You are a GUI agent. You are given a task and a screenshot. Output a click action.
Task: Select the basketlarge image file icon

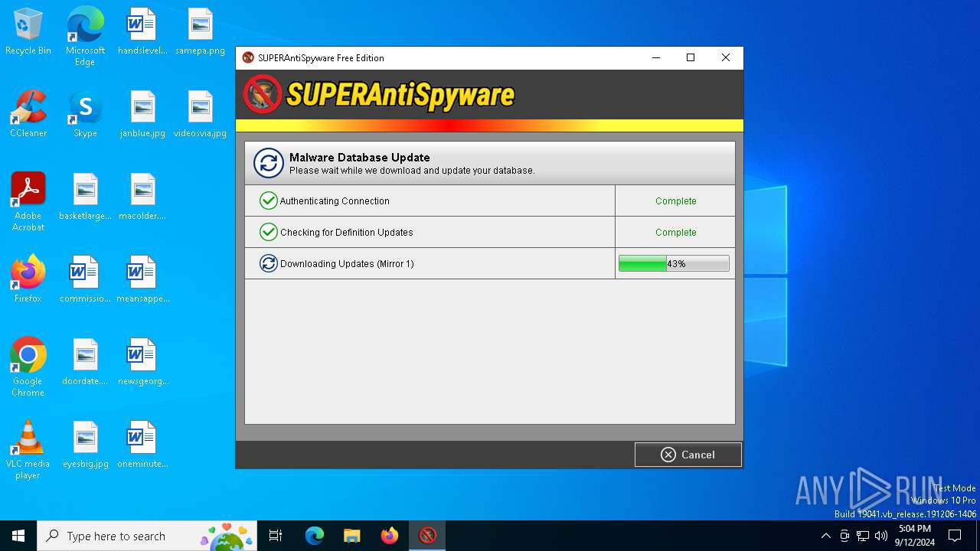click(x=85, y=197)
